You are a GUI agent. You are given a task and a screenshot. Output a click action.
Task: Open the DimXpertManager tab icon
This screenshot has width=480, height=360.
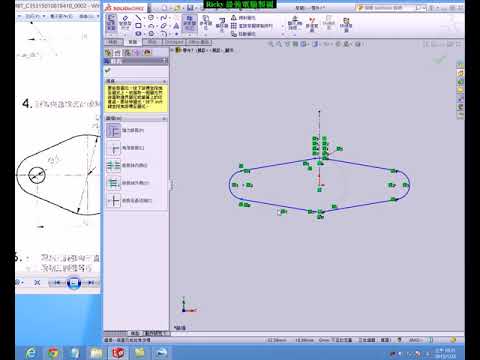137,52
